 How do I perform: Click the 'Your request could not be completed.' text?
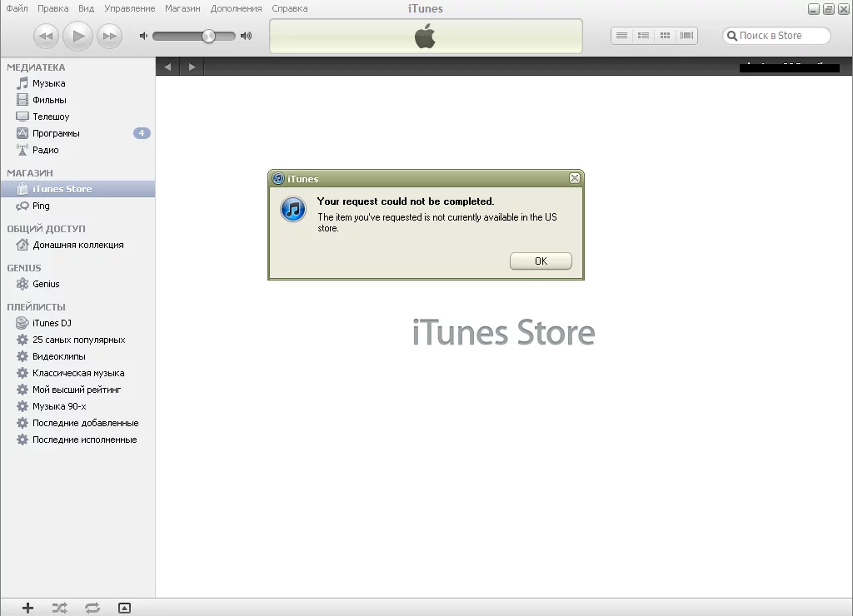[406, 201]
